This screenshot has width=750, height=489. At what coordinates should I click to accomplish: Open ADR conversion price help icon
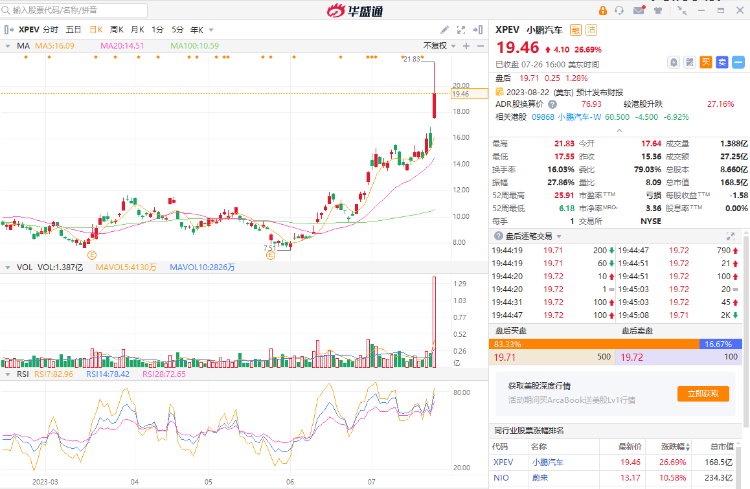click(552, 104)
